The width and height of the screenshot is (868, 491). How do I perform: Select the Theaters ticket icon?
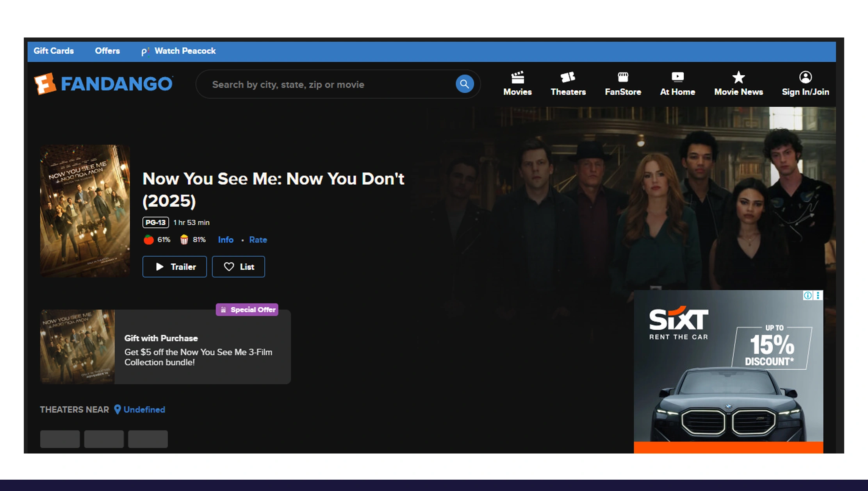coord(568,83)
